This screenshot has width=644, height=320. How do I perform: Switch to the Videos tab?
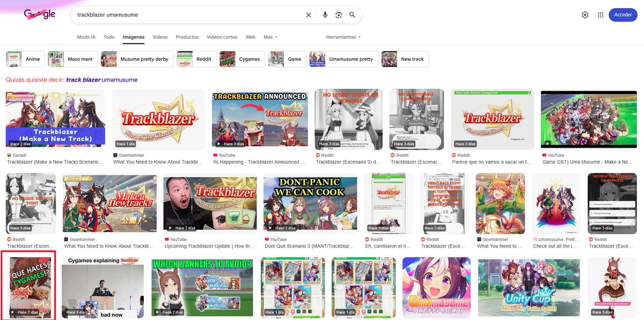pyautogui.click(x=160, y=37)
